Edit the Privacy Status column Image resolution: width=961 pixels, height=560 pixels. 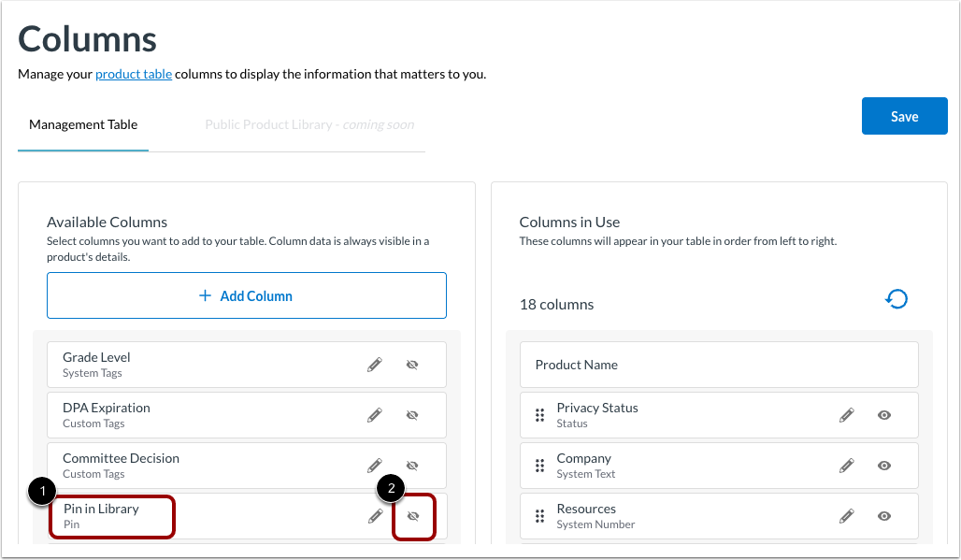point(846,414)
